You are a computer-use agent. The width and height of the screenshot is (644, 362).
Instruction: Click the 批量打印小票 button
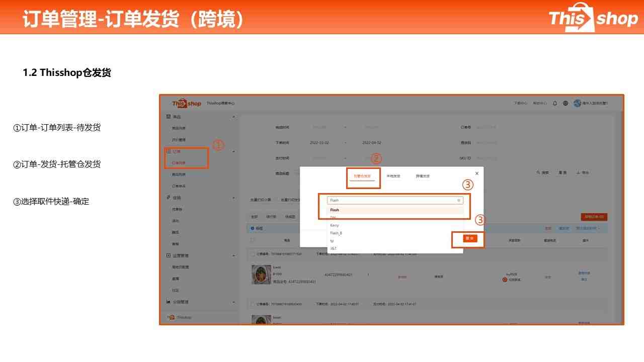[x=261, y=200]
